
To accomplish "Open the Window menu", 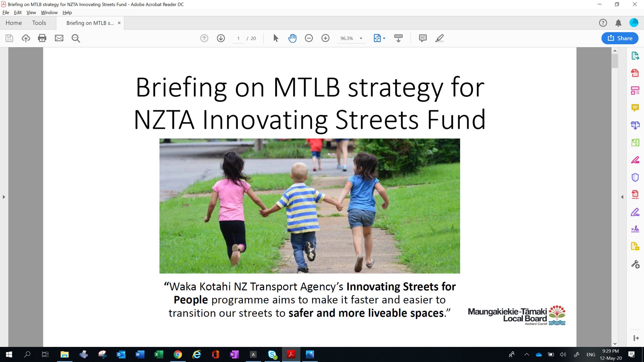I will click(49, 13).
